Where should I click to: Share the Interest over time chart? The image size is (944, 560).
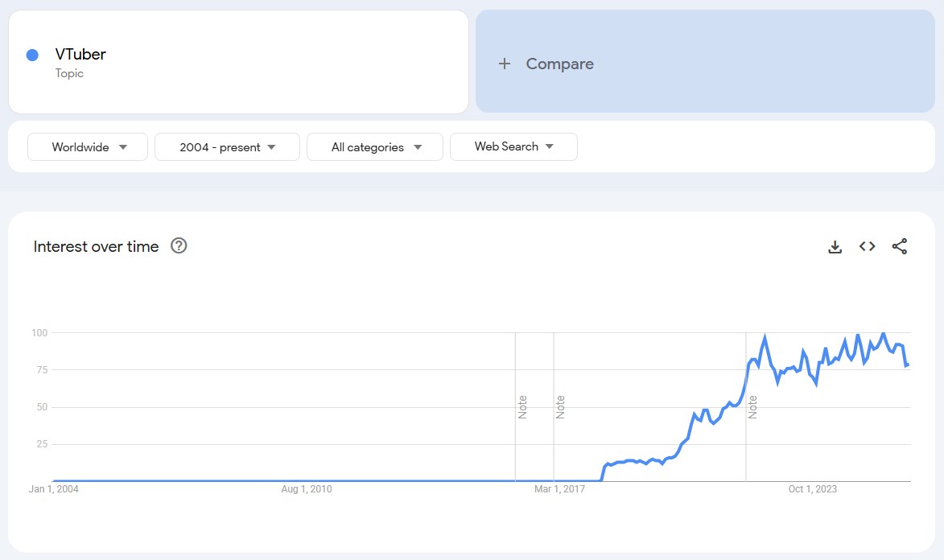(x=900, y=246)
